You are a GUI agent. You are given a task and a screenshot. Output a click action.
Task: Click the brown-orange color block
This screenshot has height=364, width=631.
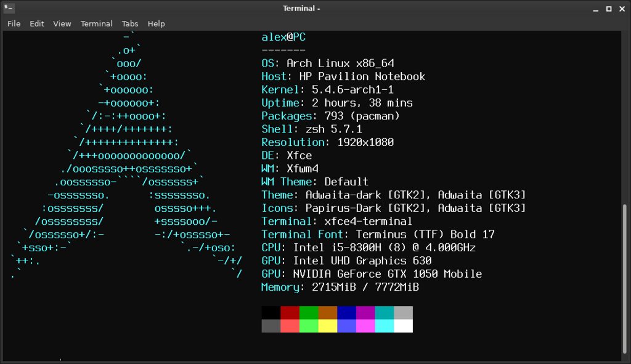pos(328,312)
